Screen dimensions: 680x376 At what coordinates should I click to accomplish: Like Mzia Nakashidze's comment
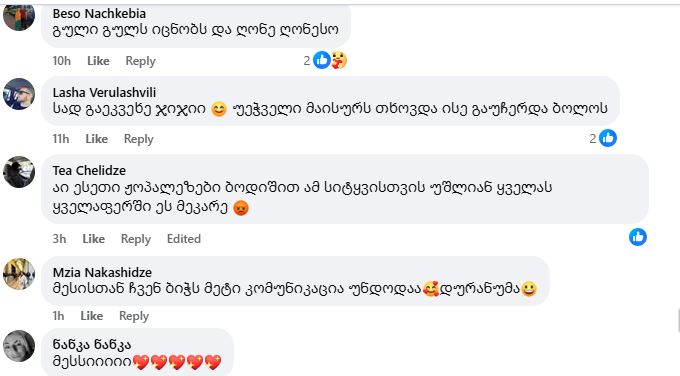point(92,316)
